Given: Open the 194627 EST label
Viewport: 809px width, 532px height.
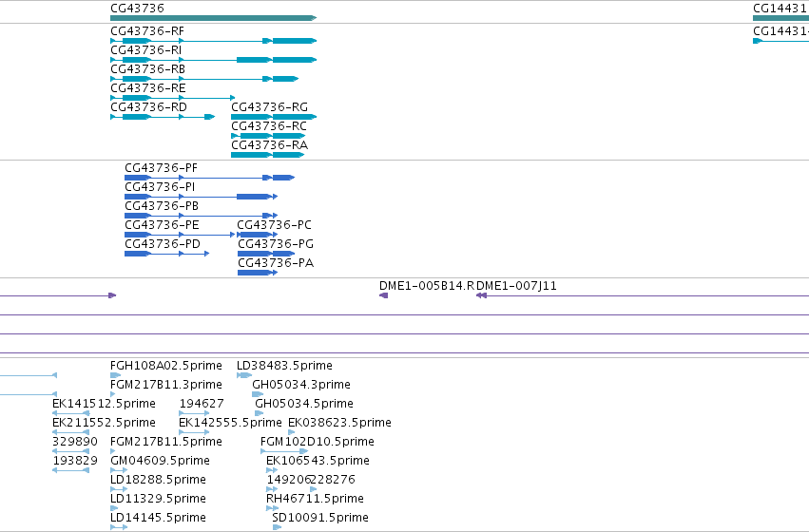Looking at the screenshot, I should (x=202, y=405).
